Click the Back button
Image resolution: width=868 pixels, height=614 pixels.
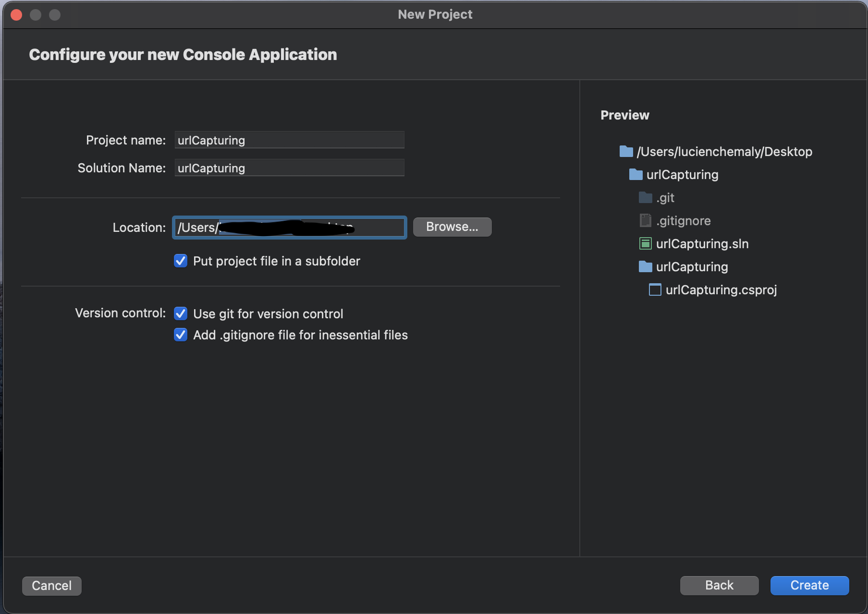tap(719, 585)
